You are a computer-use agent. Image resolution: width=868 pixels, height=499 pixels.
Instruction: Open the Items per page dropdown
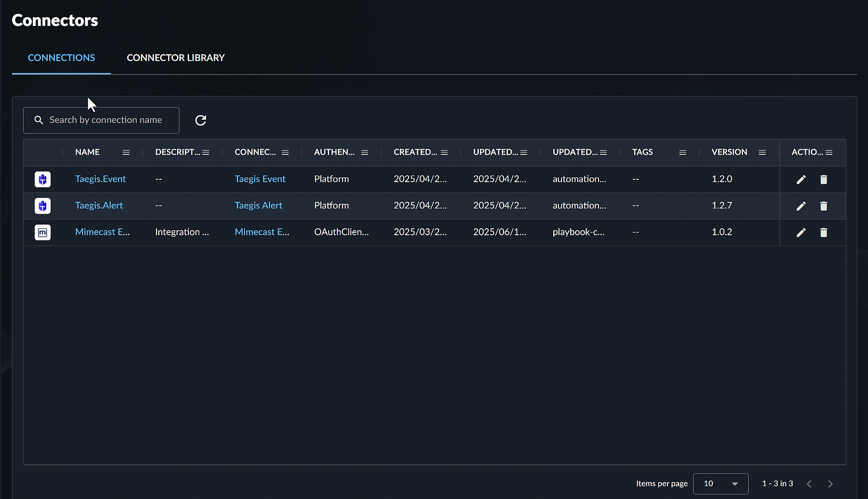(x=721, y=484)
